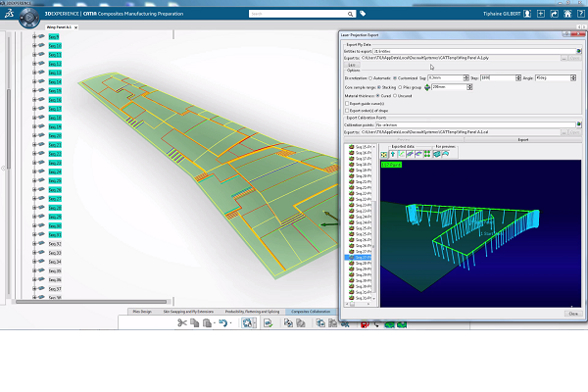Screen dimensions: 588x392
Task: Click the Angle value stepper arrows
Action: [573, 78]
